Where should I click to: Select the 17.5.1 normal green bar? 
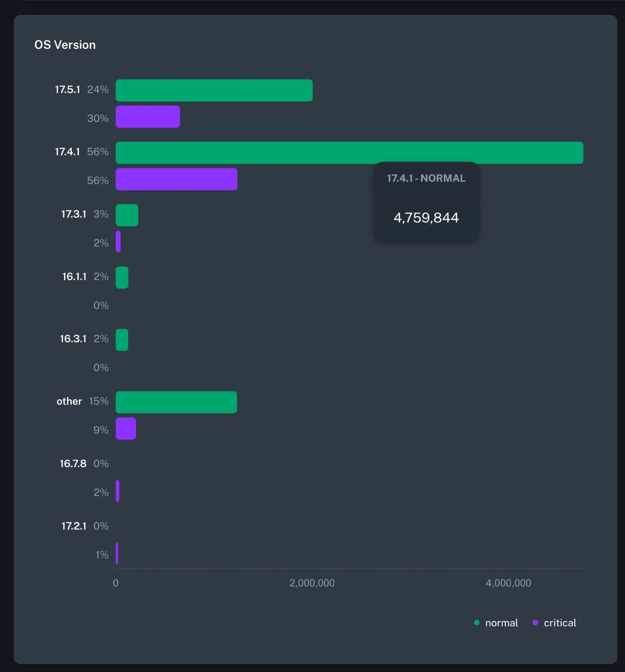tap(214, 91)
